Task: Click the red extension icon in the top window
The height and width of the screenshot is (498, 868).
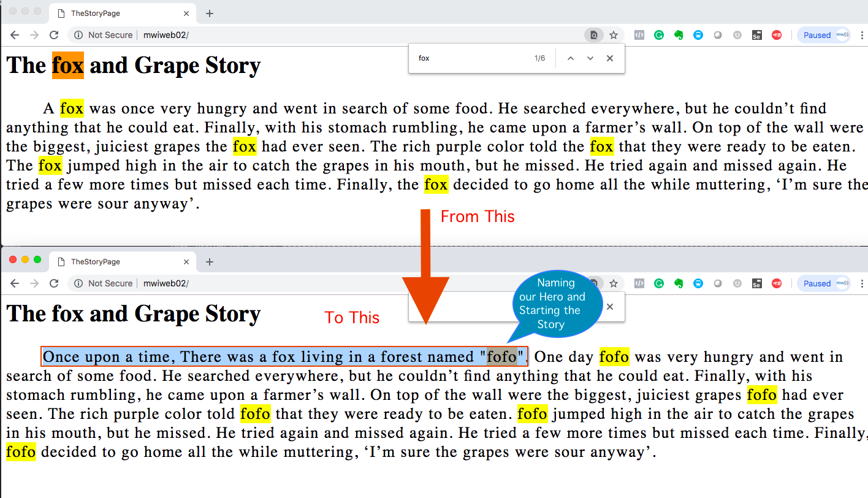Action: pyautogui.click(x=777, y=35)
